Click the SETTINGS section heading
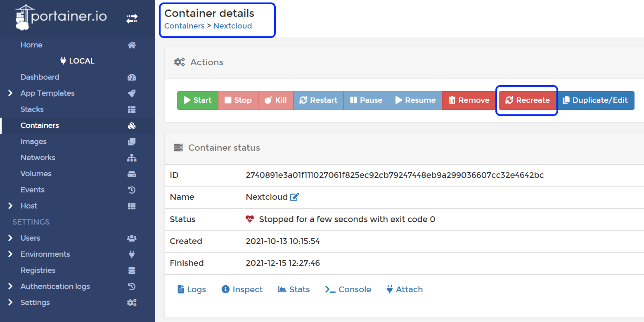644x322 pixels. pyautogui.click(x=31, y=222)
